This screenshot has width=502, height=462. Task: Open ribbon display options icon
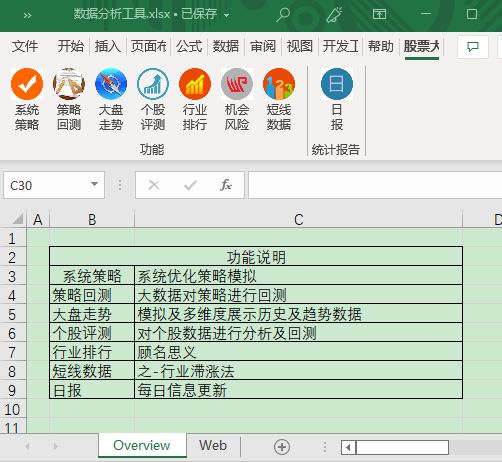[379, 14]
